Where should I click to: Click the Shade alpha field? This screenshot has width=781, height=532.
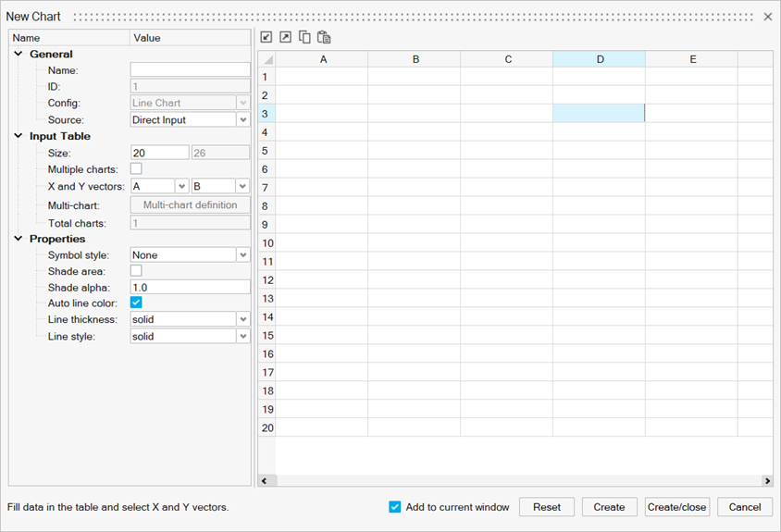[191, 288]
